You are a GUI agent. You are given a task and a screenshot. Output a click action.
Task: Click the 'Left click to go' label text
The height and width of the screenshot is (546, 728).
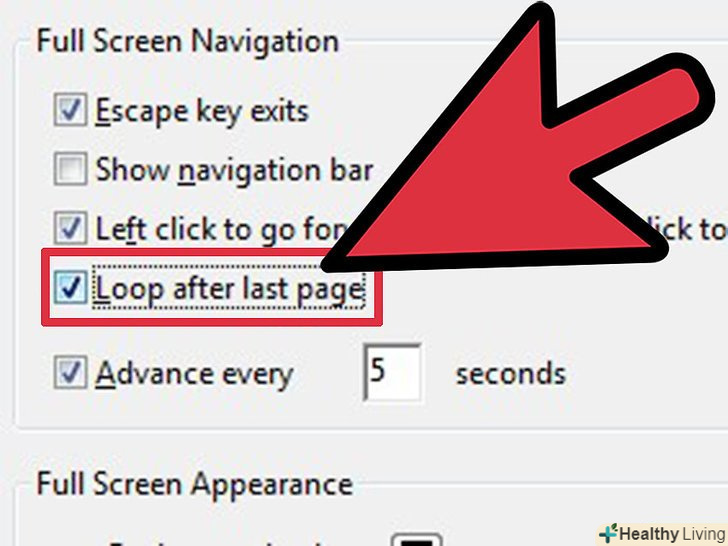[x=221, y=229]
